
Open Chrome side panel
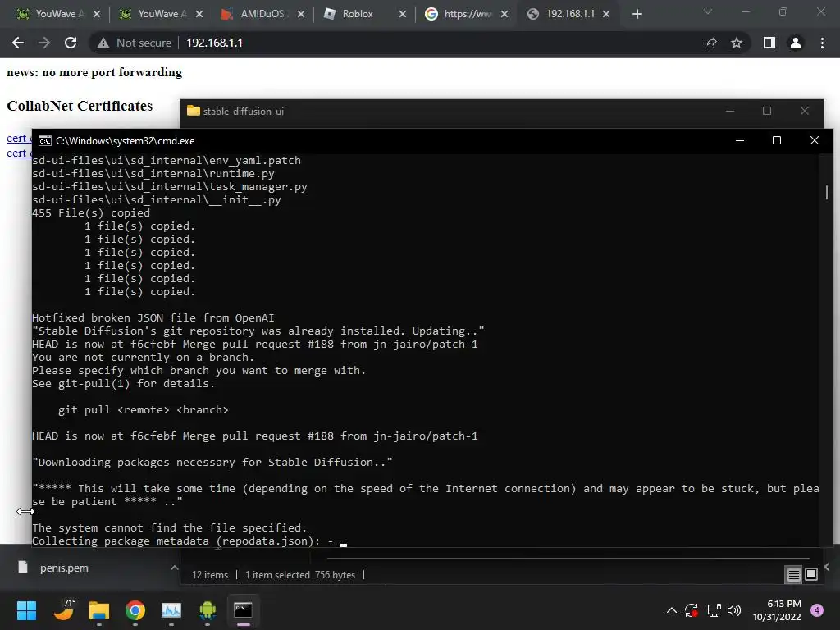coord(769,43)
